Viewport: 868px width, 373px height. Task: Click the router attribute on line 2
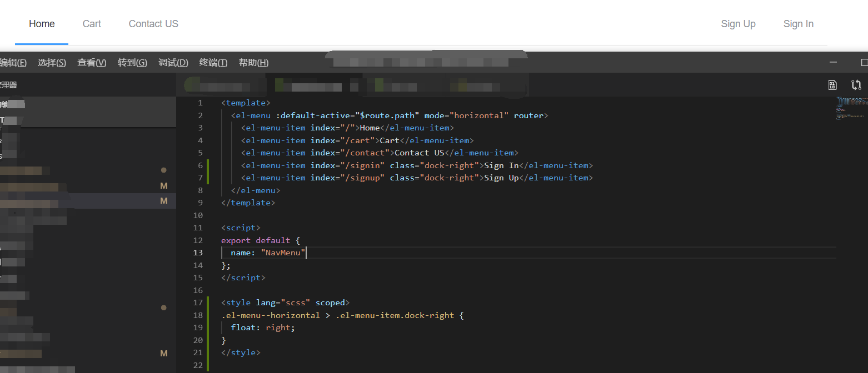[x=528, y=115]
